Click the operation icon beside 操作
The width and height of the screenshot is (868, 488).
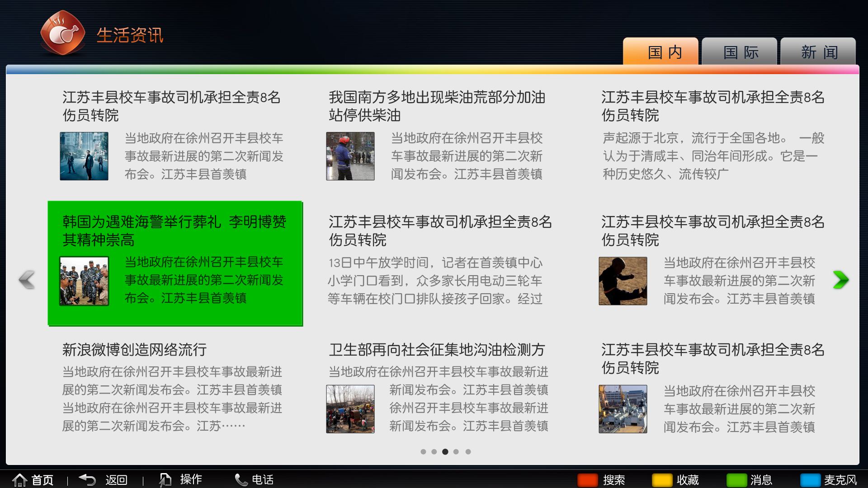pyautogui.click(x=165, y=479)
